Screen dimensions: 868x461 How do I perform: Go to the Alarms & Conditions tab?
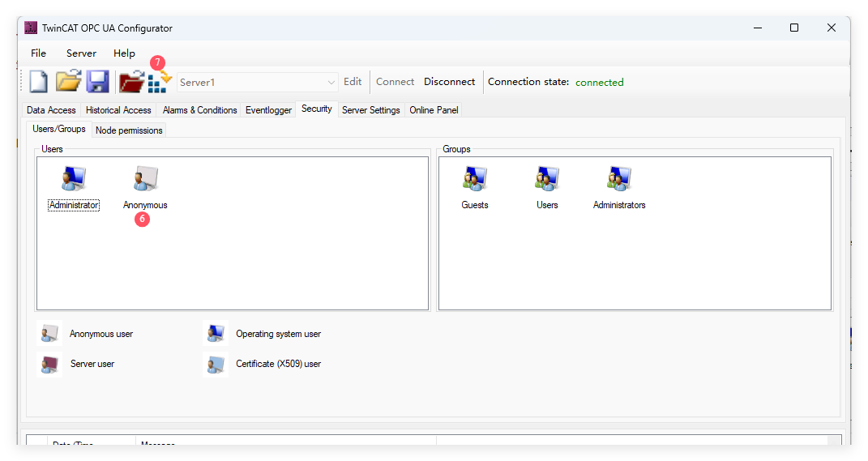tap(199, 110)
